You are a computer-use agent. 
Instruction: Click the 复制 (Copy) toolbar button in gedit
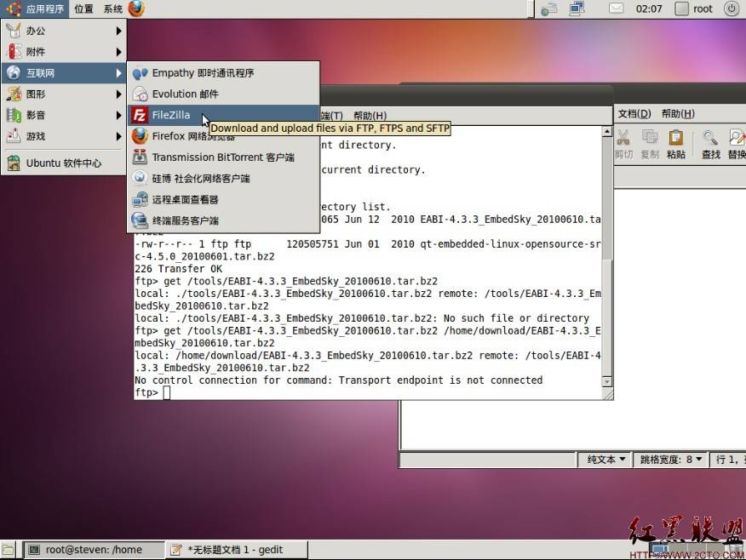tap(650, 145)
